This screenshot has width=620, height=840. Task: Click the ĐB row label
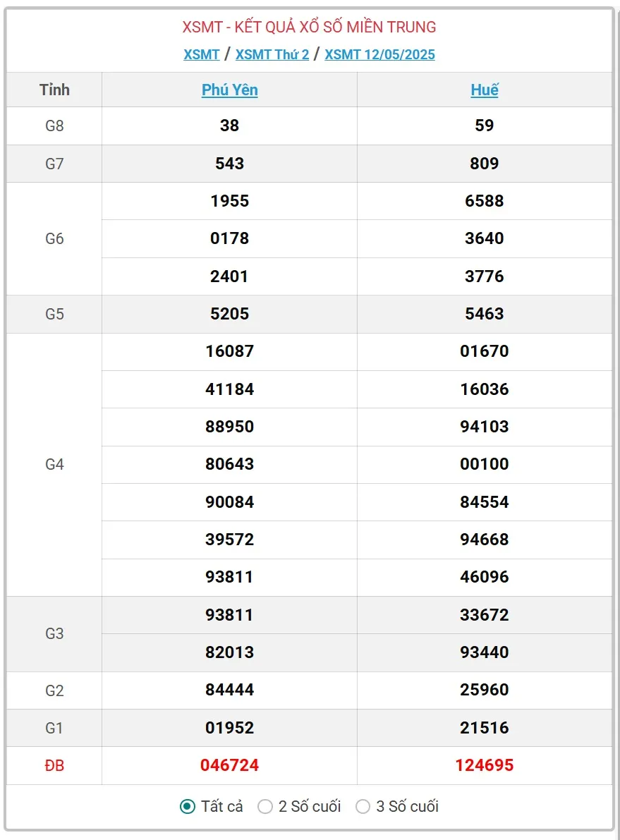[x=54, y=765]
